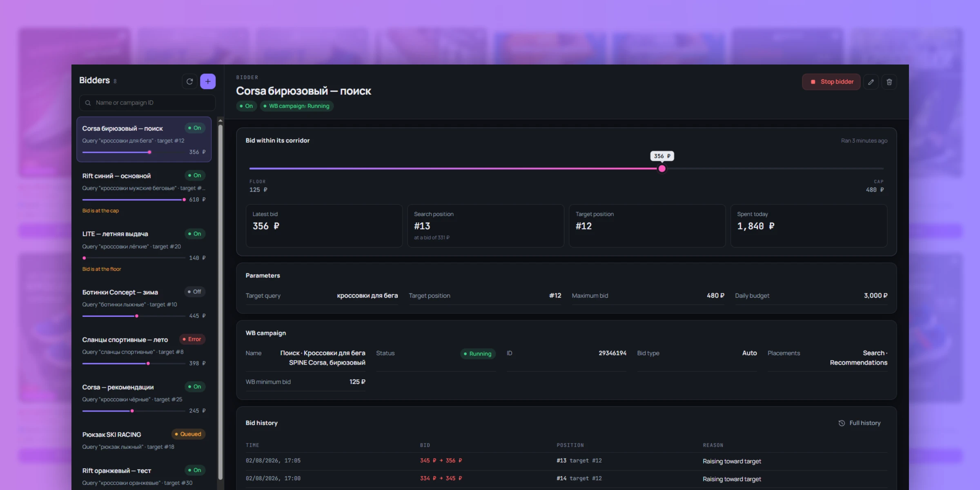Image resolution: width=980 pixels, height=490 pixels.
Task: Click campaign name Поиск · Кроссовки для бега
Action: coord(323,358)
